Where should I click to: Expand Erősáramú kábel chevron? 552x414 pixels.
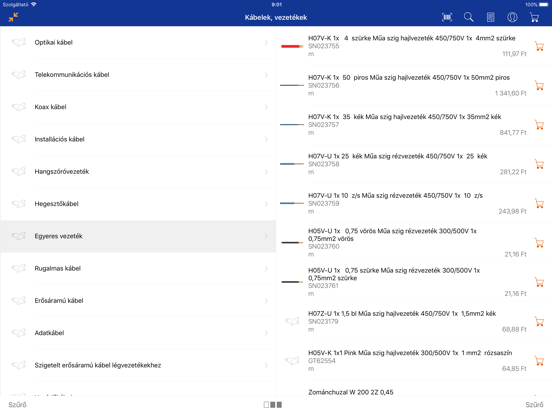pyautogui.click(x=266, y=301)
